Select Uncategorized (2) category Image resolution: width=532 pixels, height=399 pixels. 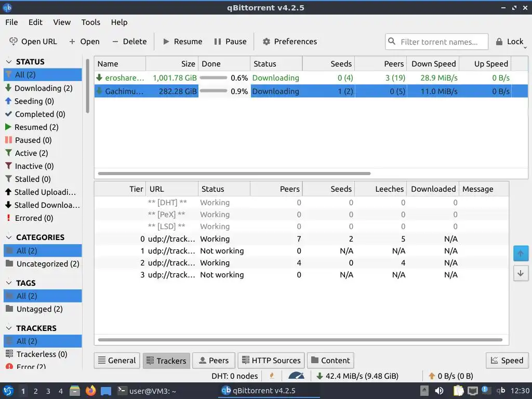[43, 263]
